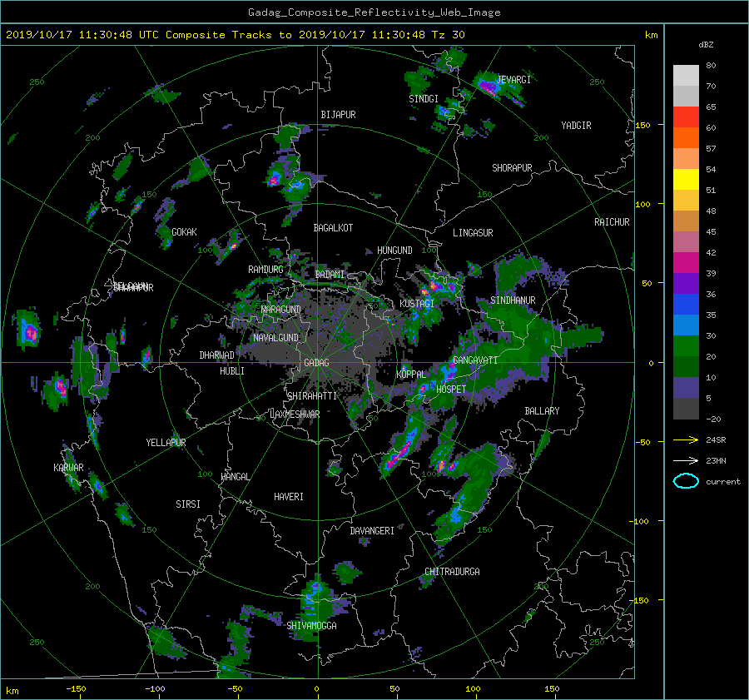Image resolution: width=749 pixels, height=700 pixels.
Task: Click the yellow 24SR arrow legend icon
Action: [686, 440]
